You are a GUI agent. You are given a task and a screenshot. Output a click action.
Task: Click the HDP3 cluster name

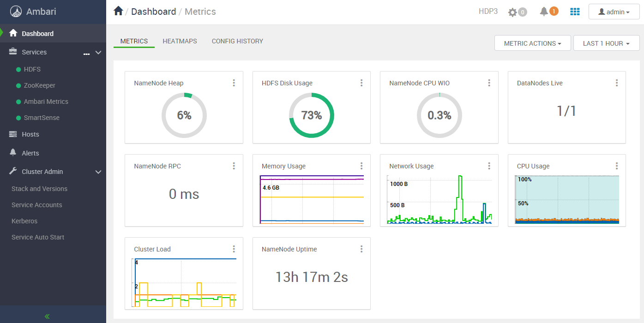click(488, 12)
